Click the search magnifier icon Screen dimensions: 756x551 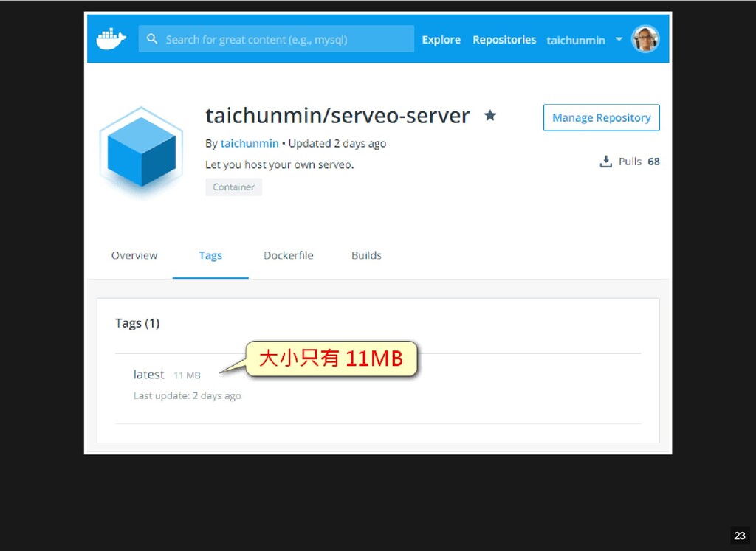[x=152, y=39]
